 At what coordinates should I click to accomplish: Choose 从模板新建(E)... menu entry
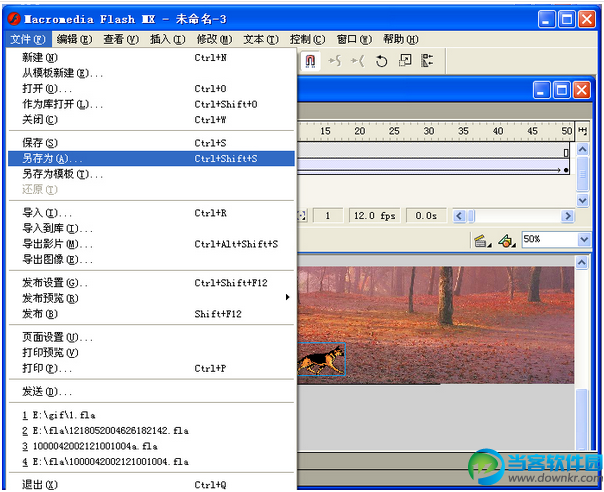pyautogui.click(x=151, y=73)
